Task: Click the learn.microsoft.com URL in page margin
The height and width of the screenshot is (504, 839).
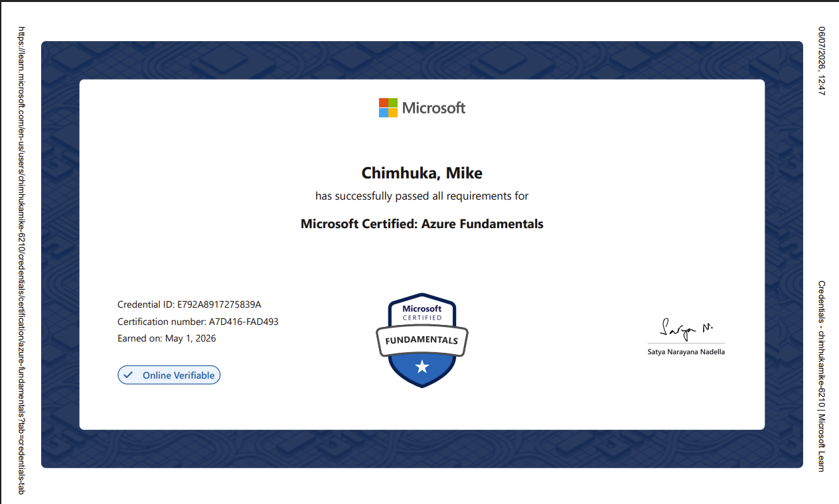Action: click(x=21, y=261)
